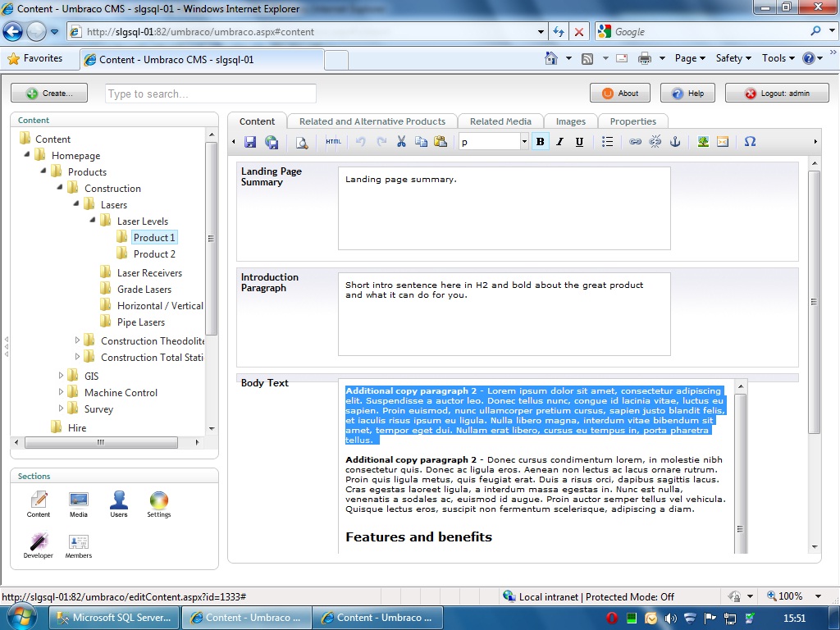Open the paragraph format dropdown
840x630 pixels.
(524, 141)
